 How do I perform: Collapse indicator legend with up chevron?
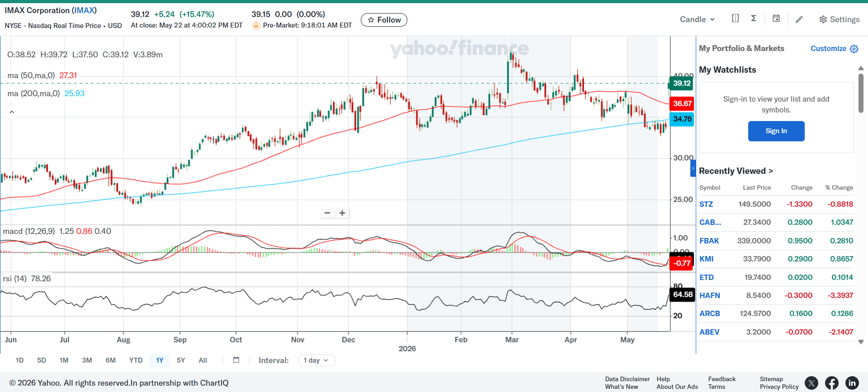pos(12,112)
